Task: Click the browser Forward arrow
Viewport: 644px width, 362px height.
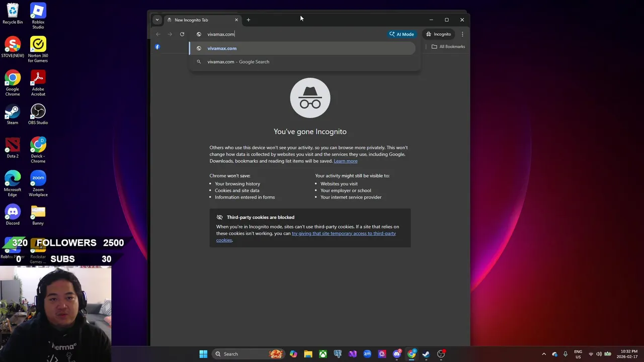Action: [x=170, y=34]
